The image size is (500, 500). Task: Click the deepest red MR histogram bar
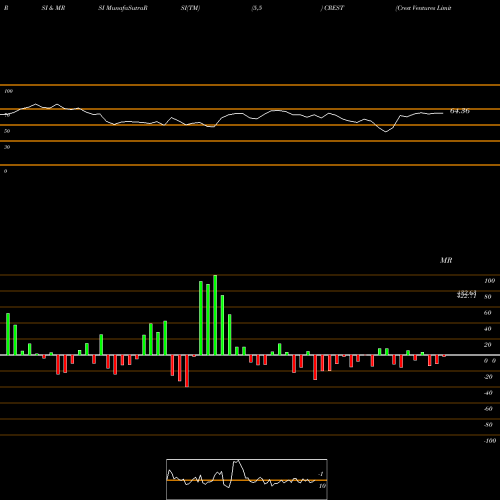coord(187,371)
